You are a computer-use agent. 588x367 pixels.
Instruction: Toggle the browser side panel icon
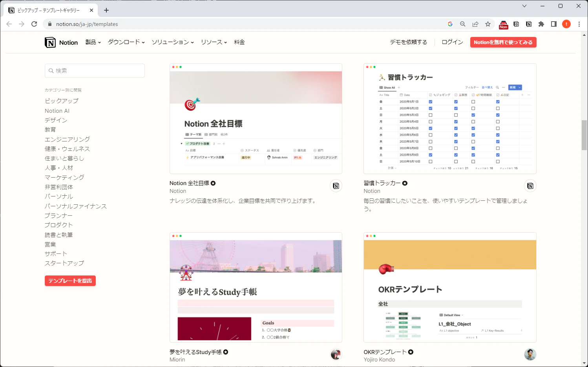pos(554,24)
